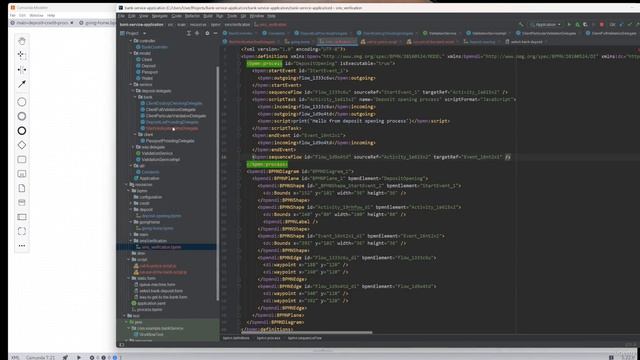Click Expand All icon in Project panel header
This screenshot has width=640, height=360.
(189, 33)
